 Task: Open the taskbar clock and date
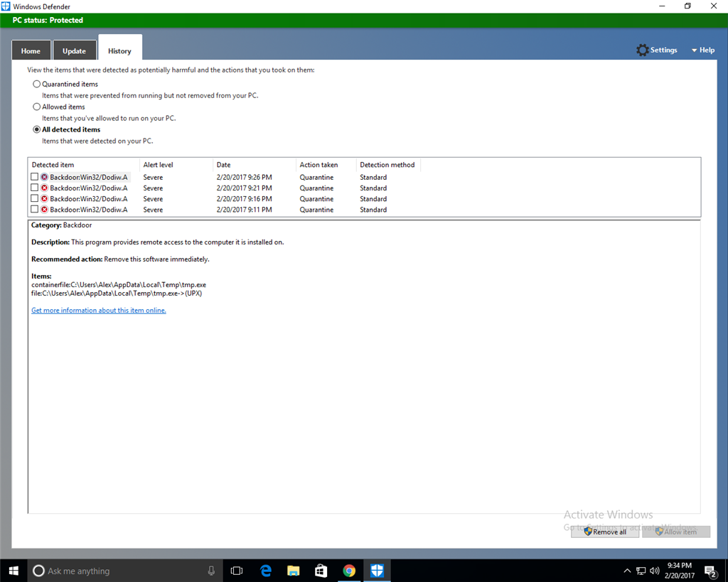click(x=679, y=571)
